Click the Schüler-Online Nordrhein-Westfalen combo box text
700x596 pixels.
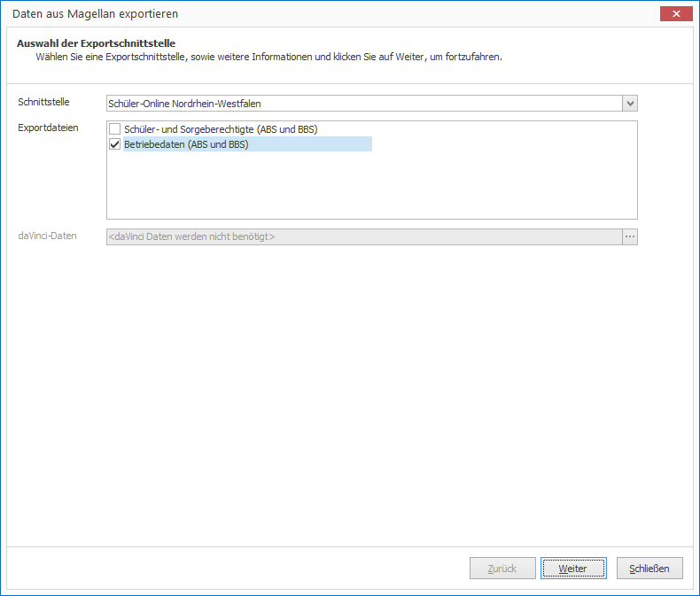click(184, 104)
